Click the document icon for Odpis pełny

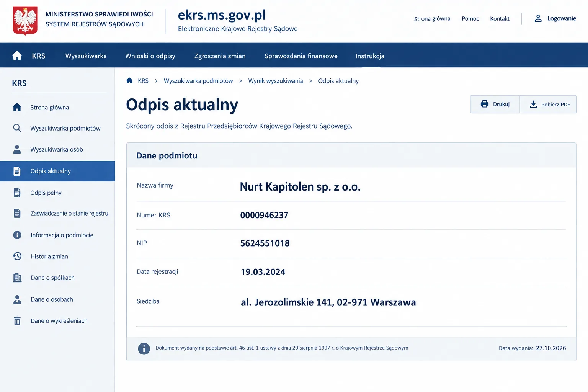click(x=17, y=193)
